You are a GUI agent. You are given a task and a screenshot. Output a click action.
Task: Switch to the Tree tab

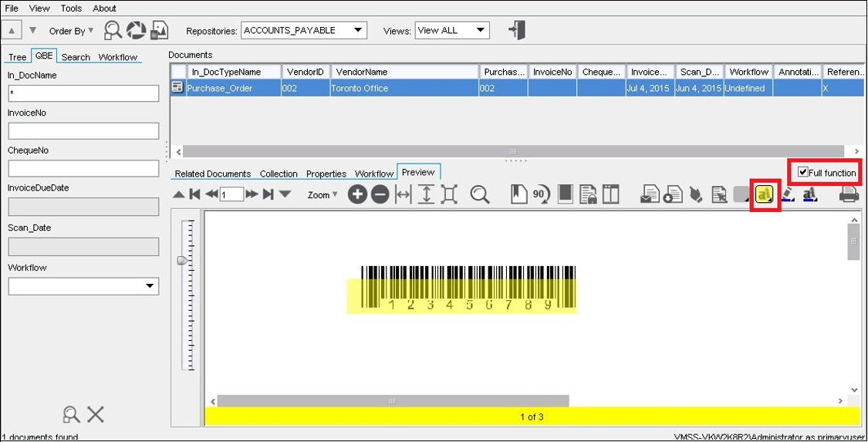[17, 57]
